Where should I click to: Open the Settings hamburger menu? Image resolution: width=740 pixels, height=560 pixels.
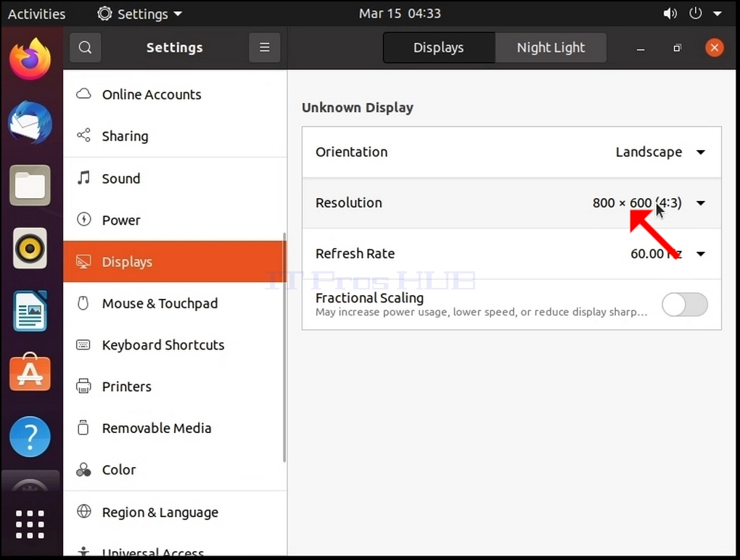click(264, 47)
